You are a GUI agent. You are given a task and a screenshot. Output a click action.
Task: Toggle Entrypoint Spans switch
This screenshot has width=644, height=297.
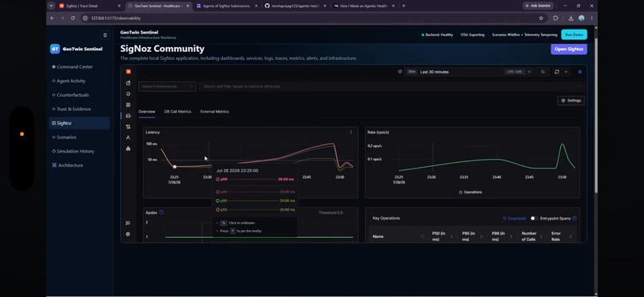point(534,218)
